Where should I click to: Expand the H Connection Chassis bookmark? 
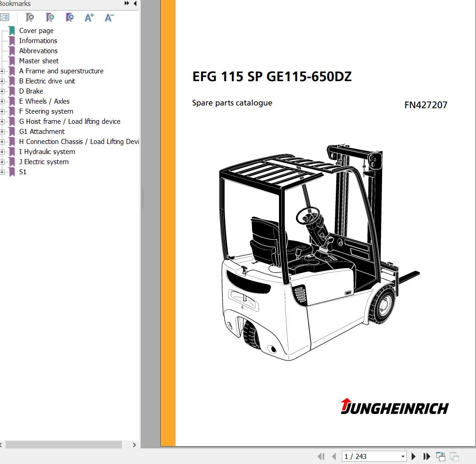2,142
